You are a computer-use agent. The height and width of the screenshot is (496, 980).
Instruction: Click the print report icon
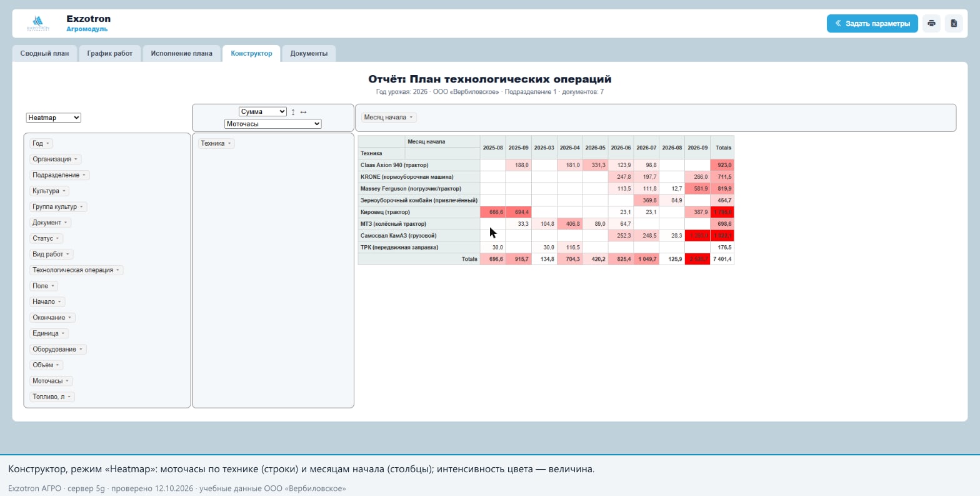[x=931, y=24]
